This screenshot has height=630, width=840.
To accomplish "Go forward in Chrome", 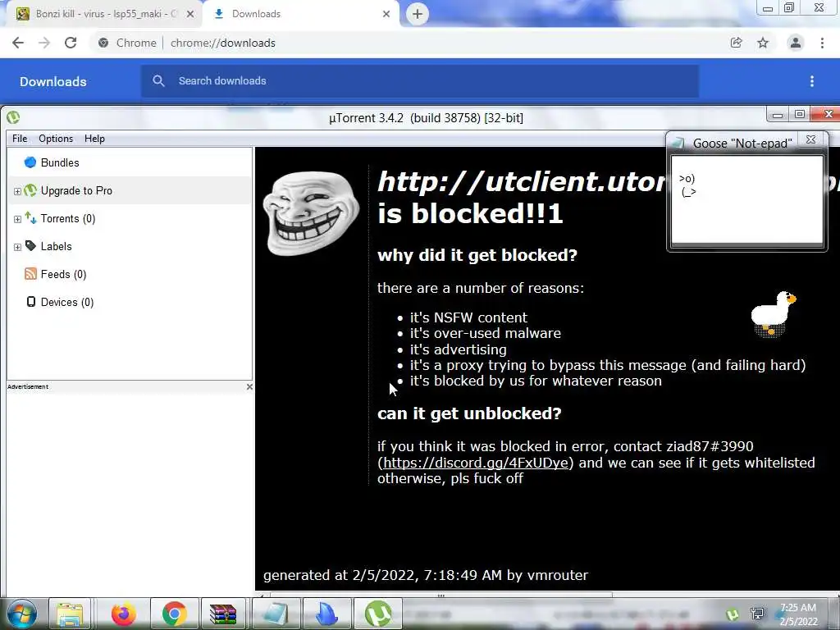I will (44, 43).
